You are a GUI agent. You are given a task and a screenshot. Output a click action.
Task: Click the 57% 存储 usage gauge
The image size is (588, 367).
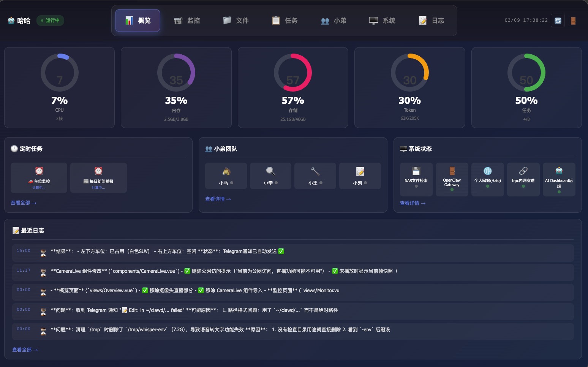coord(293,87)
